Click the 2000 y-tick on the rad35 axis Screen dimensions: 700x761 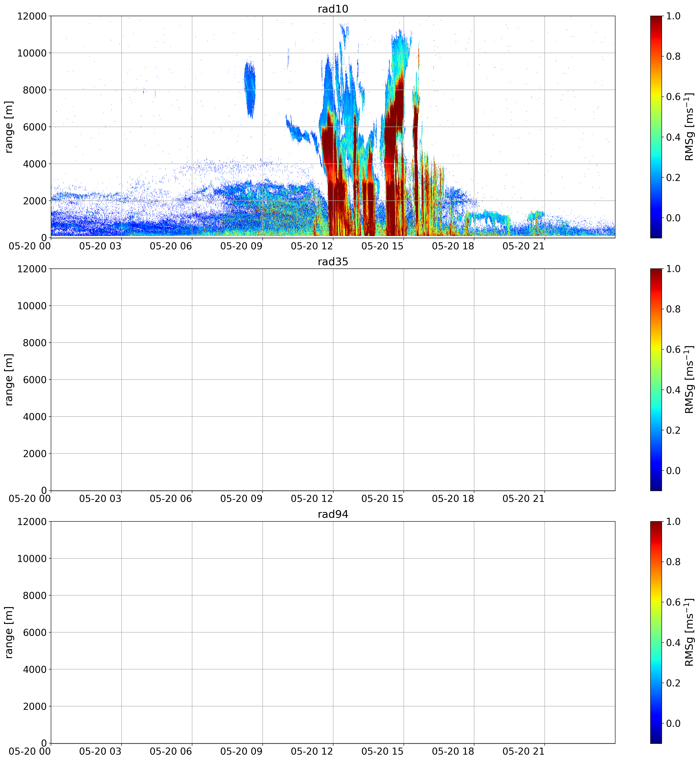(x=35, y=454)
